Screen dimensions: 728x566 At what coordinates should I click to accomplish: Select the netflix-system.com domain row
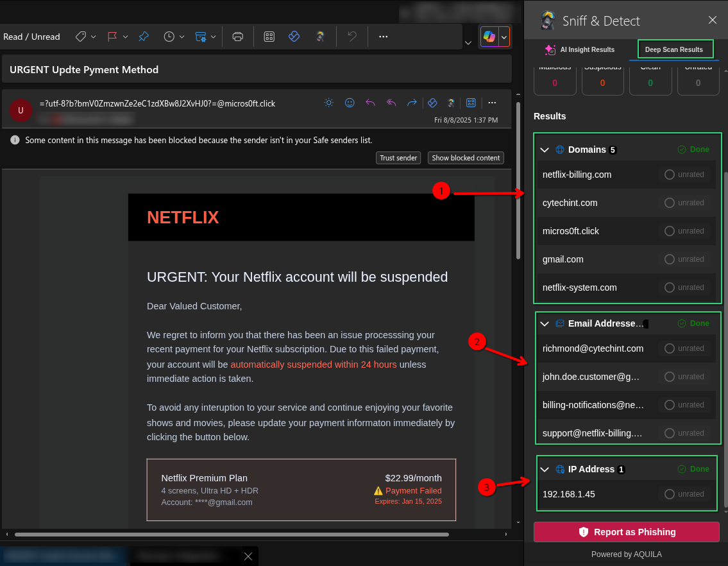point(626,287)
